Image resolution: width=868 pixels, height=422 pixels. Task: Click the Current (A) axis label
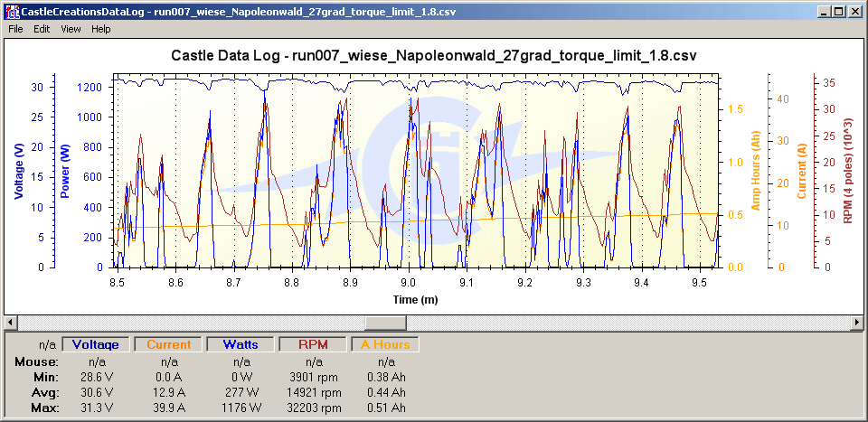[x=801, y=171]
